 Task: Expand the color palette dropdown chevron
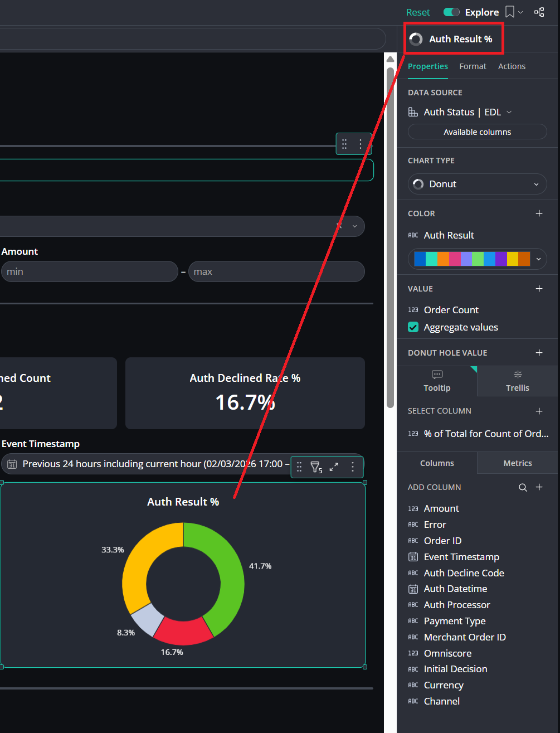click(538, 259)
